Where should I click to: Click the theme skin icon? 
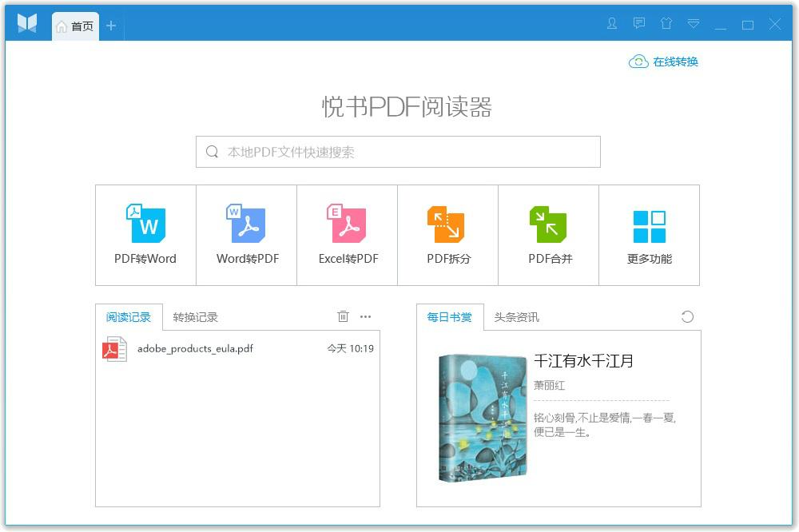(666, 24)
